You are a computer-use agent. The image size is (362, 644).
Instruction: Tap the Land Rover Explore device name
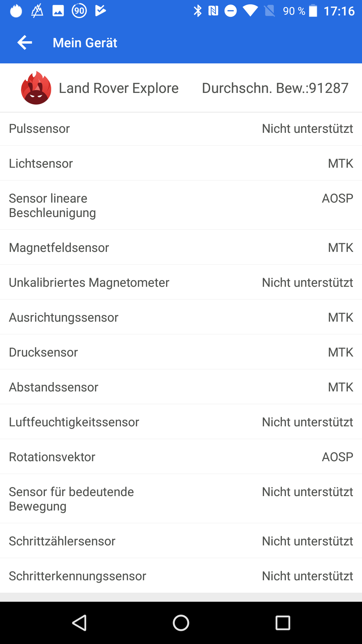pyautogui.click(x=119, y=88)
